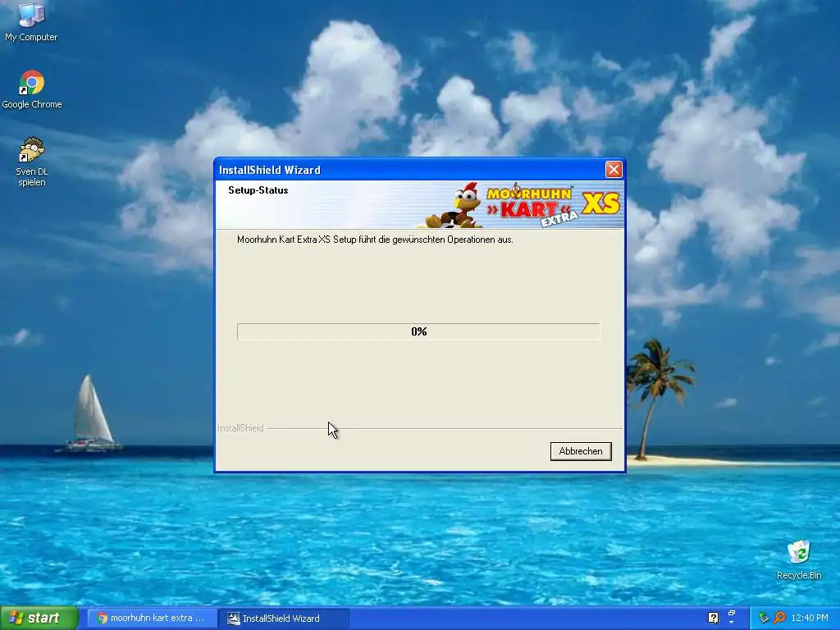Select the My Computer desktop icon
This screenshot has height=630, width=840.
[x=31, y=21]
